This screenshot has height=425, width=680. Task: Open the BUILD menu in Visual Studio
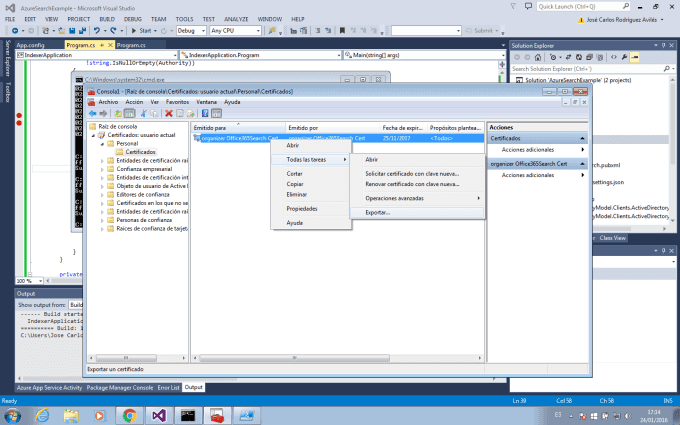click(x=107, y=19)
